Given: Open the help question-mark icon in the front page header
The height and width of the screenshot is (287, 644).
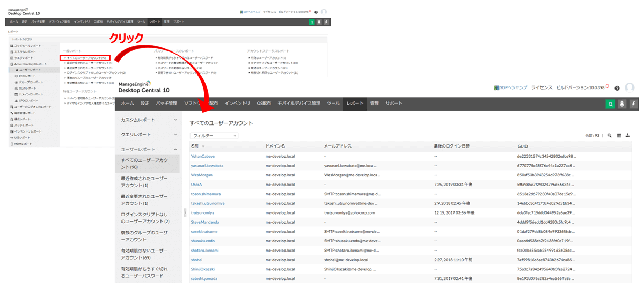Looking at the screenshot, I should click(x=617, y=88).
